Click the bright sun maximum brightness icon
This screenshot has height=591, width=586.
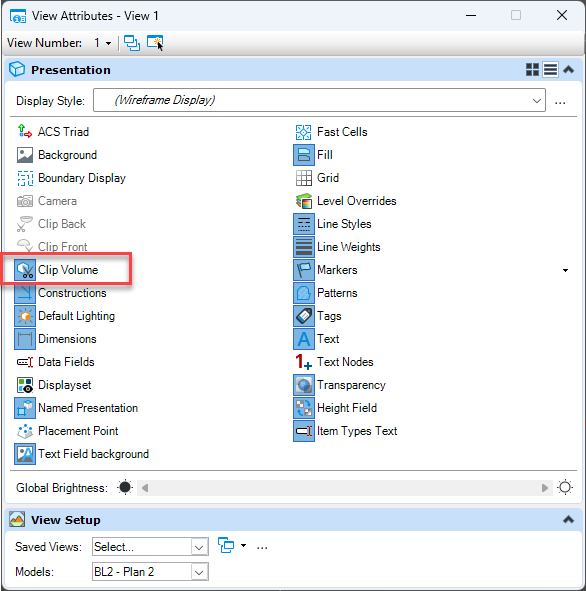point(565,487)
